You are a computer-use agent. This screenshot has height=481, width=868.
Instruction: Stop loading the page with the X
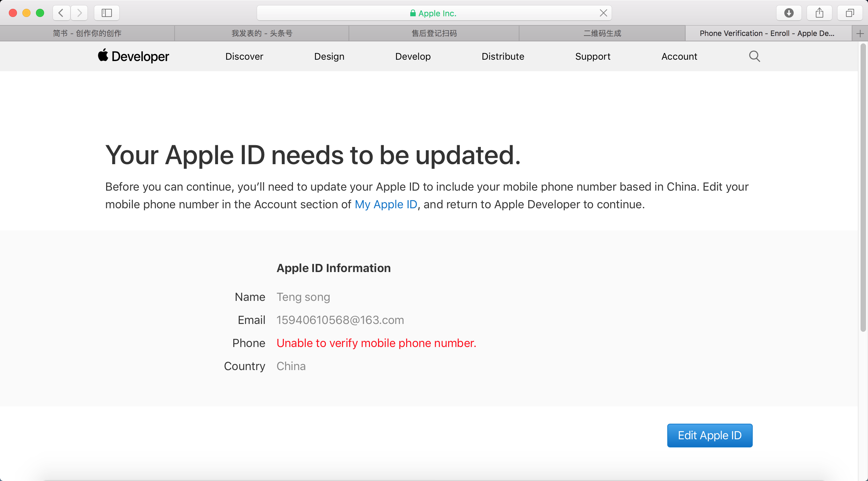point(603,13)
